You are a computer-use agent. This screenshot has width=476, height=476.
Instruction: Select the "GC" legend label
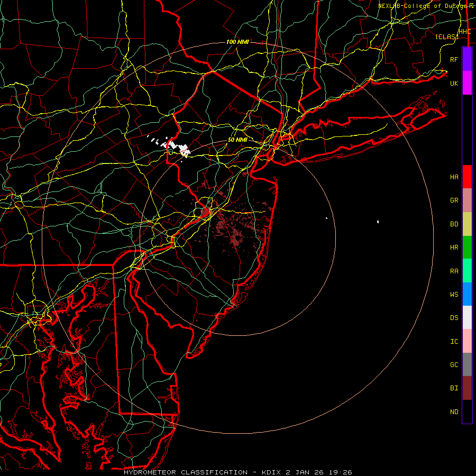454,365
